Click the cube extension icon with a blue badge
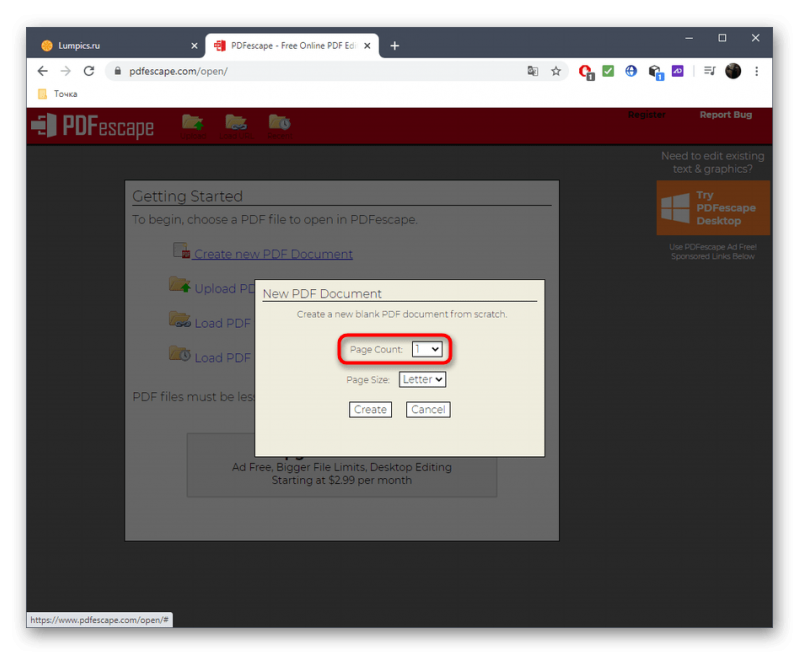 tap(656, 72)
